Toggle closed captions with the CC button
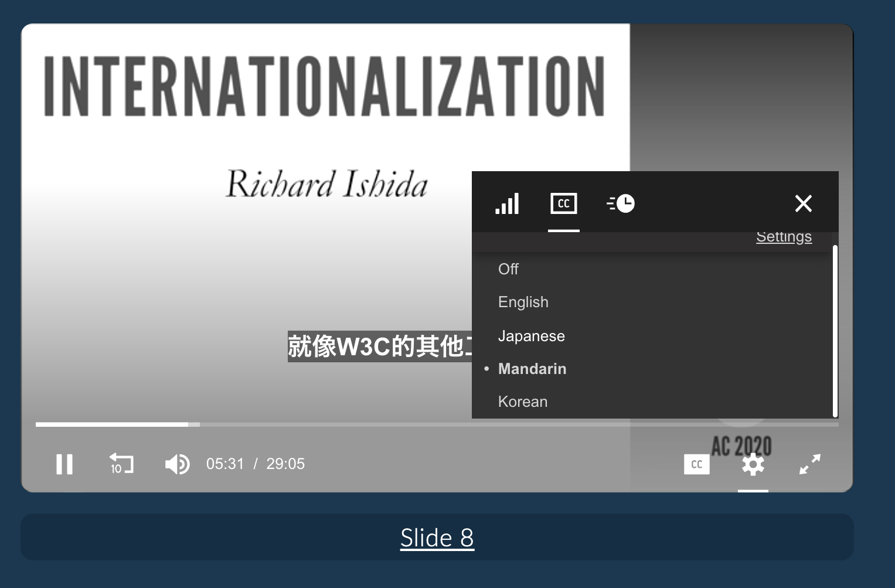 696,464
